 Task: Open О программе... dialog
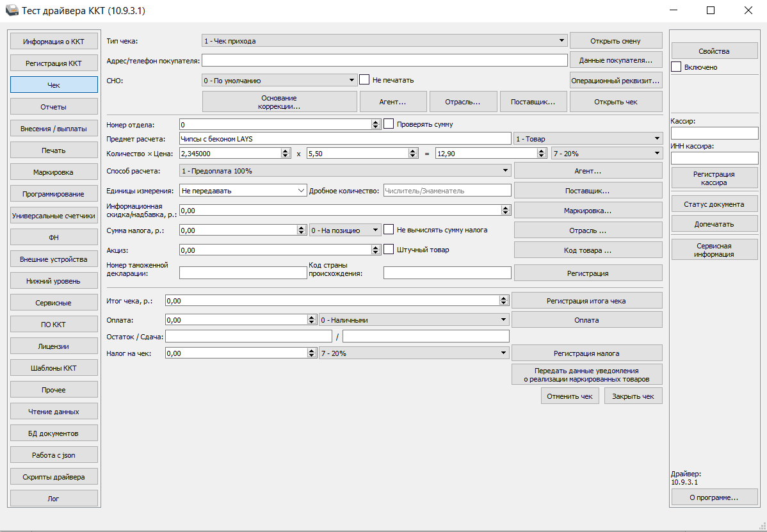(714, 497)
